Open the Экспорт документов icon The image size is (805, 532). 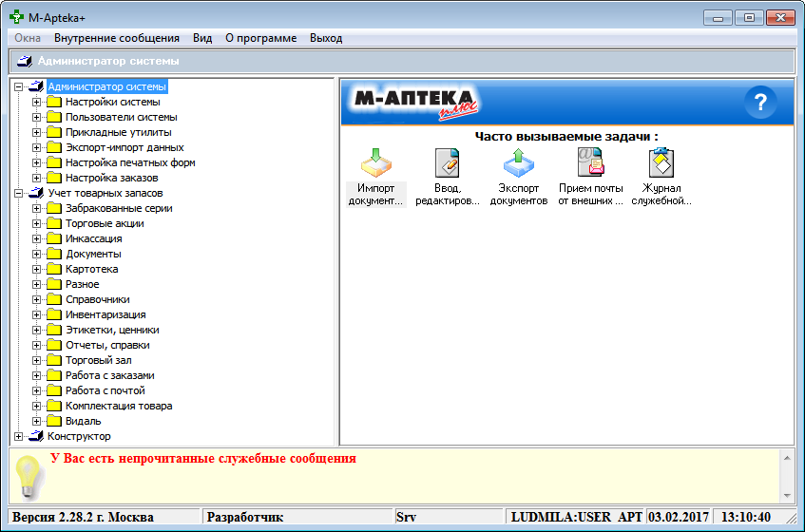[x=519, y=164]
